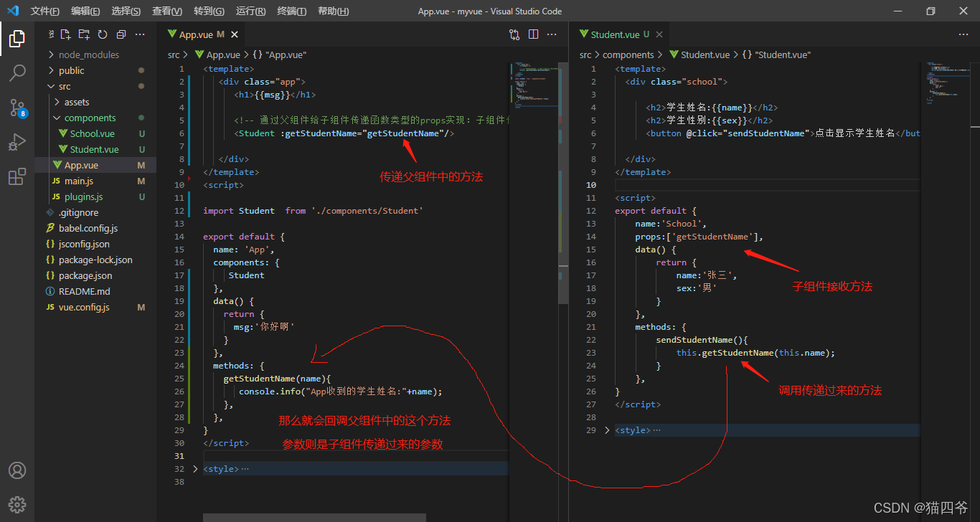The width and height of the screenshot is (980, 522).
Task: Switch to the Student.vue editor tab
Action: click(x=620, y=34)
